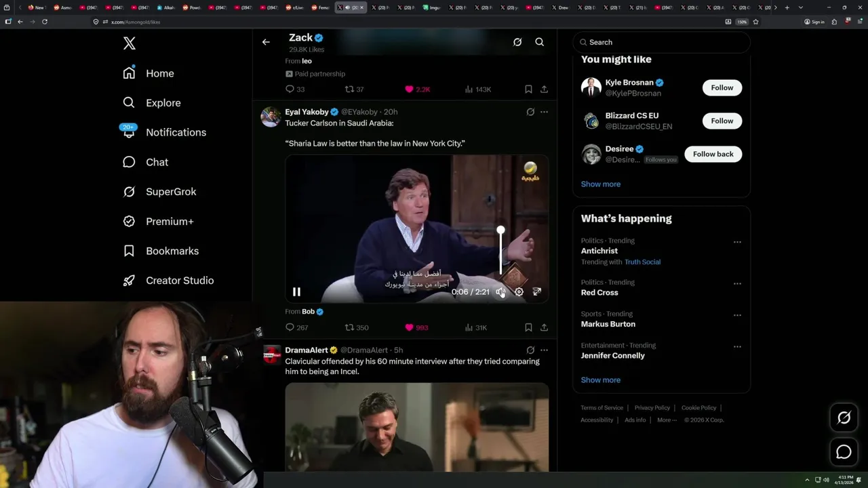868x488 pixels.
Task: Open more menu on Eyal Yakoby post
Action: click(544, 112)
